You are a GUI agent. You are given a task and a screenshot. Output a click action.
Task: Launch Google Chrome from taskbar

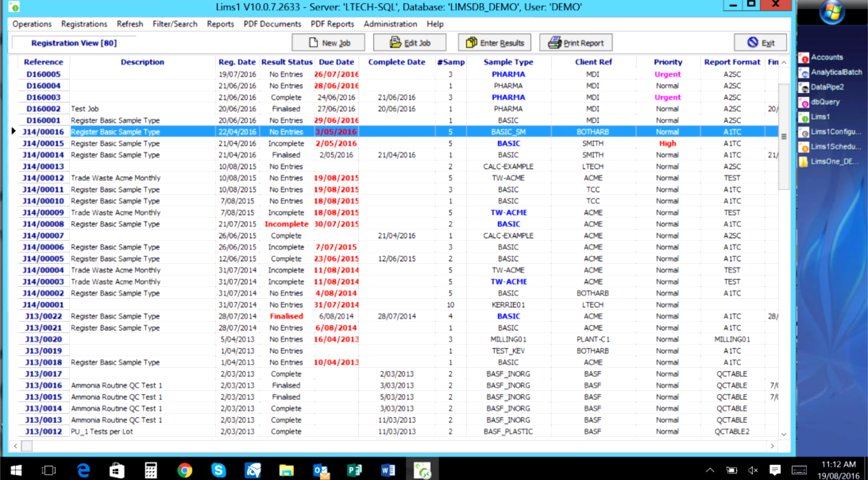pyautogui.click(x=184, y=470)
